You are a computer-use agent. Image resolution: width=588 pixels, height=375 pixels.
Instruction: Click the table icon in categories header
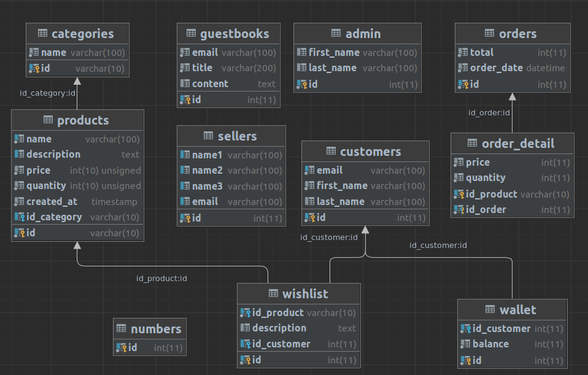click(42, 33)
